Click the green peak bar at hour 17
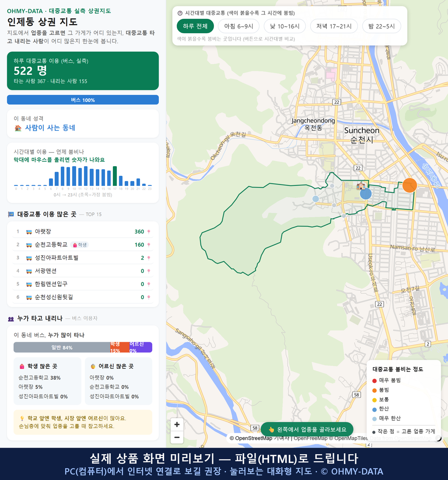Viewport: 448px width, 480px height. 115,176
